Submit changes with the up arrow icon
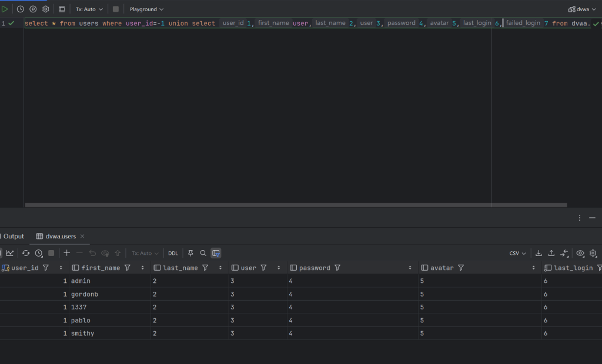The width and height of the screenshot is (602, 364). point(118,253)
